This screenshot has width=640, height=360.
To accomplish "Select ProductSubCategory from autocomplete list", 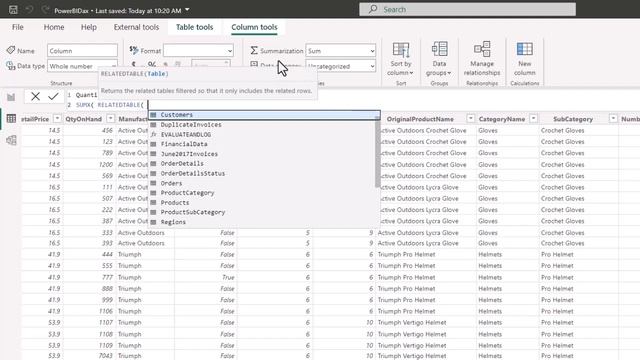I will pyautogui.click(x=262, y=212).
